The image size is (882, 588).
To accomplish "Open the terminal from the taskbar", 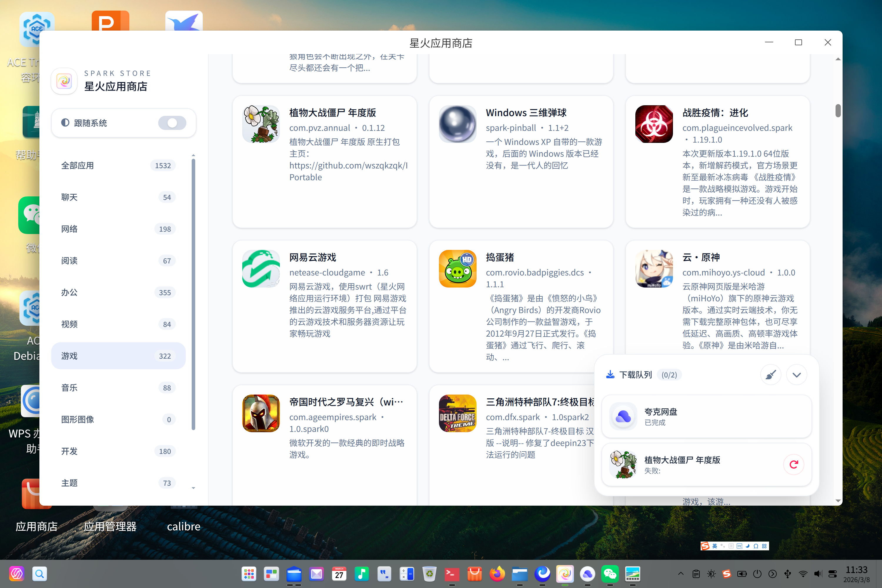I will tap(452, 574).
